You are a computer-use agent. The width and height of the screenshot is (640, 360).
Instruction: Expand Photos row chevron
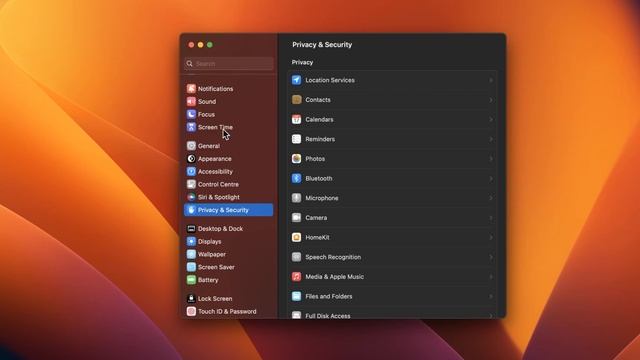tap(491, 159)
